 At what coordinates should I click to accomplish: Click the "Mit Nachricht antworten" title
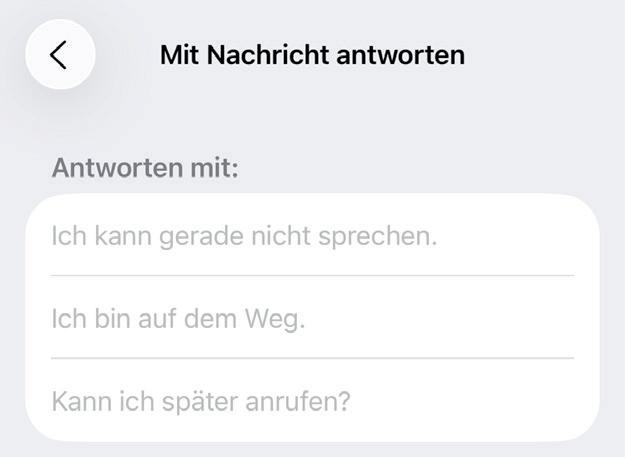click(312, 54)
